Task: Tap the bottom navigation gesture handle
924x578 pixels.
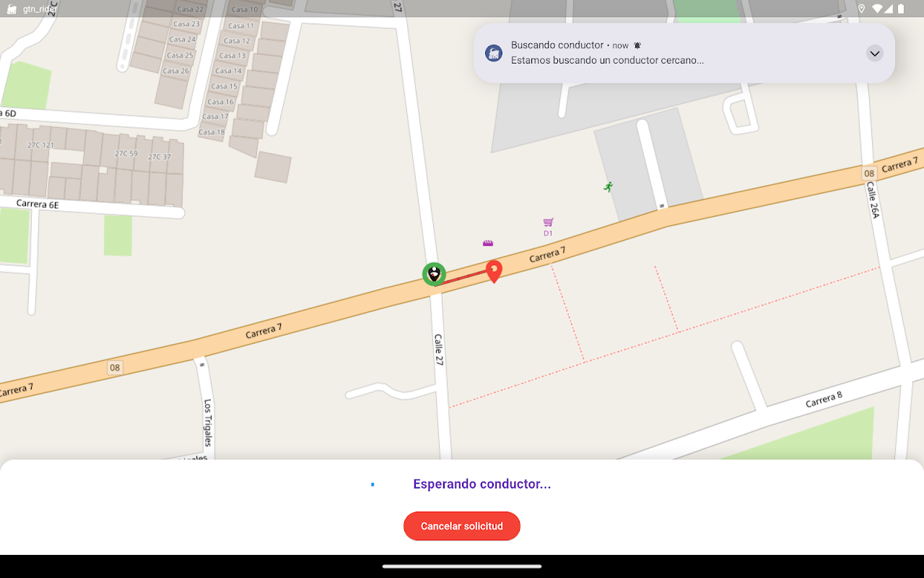Action: (x=462, y=566)
